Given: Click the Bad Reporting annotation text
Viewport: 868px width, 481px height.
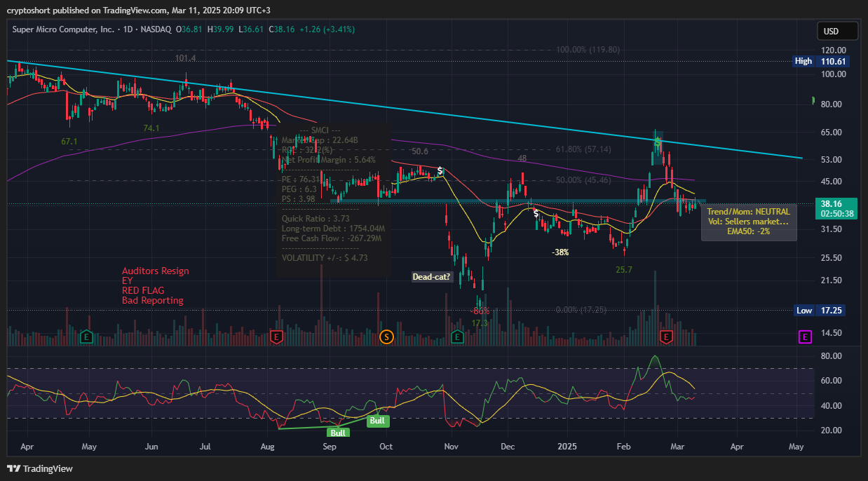Looking at the screenshot, I should click(153, 300).
